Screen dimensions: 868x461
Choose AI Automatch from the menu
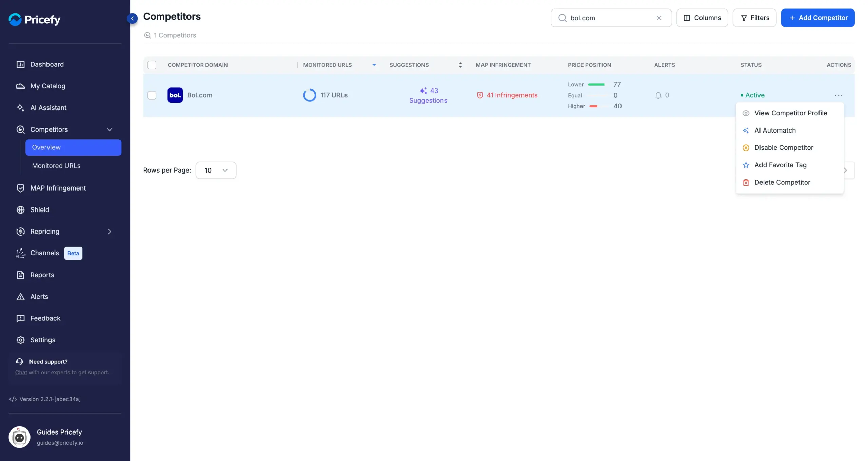click(x=790, y=131)
